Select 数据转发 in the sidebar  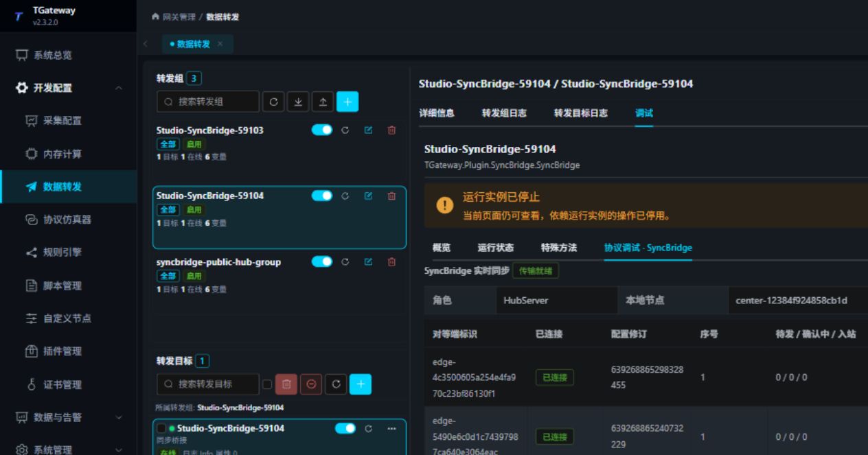[69, 187]
